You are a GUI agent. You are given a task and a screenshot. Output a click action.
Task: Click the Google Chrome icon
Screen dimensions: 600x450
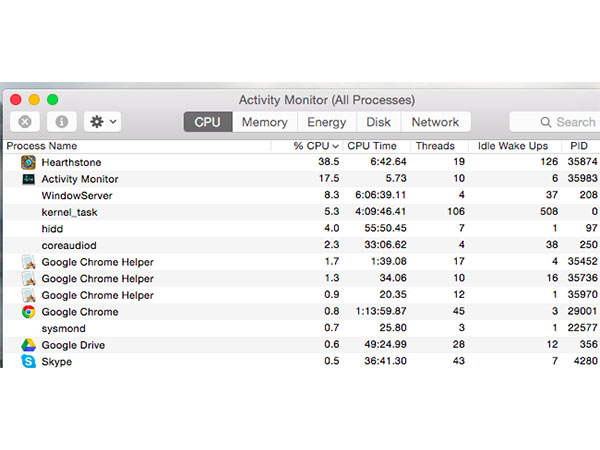click(29, 312)
